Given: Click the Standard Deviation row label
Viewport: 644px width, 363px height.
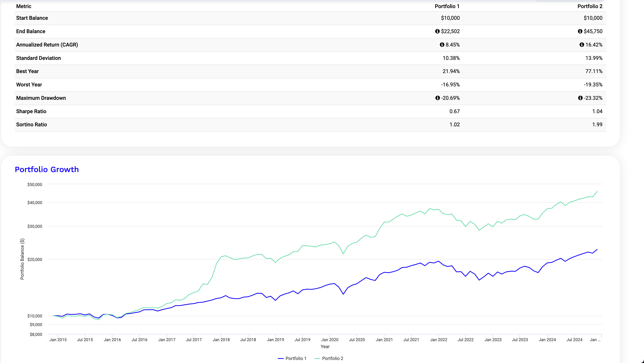Looking at the screenshot, I should pos(38,58).
